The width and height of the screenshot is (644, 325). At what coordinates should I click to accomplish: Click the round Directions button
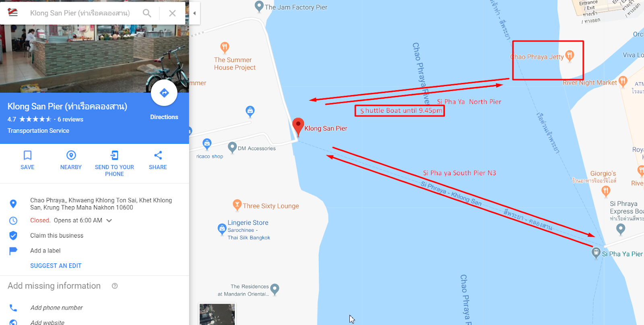tap(164, 93)
